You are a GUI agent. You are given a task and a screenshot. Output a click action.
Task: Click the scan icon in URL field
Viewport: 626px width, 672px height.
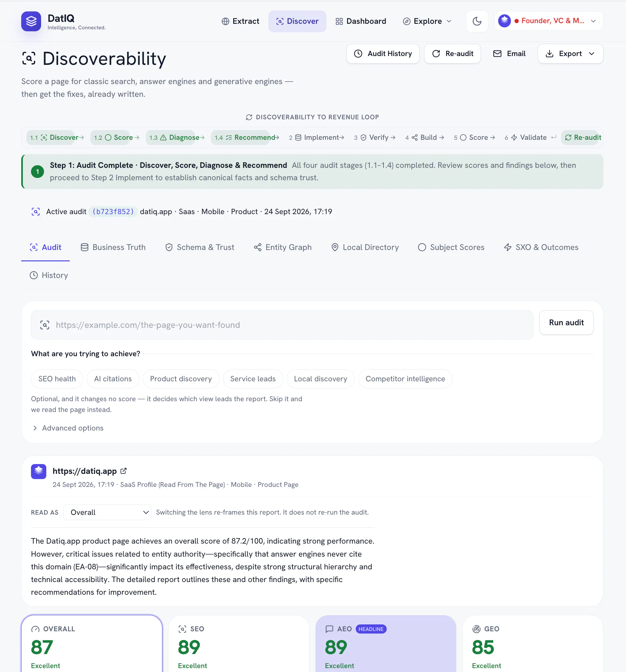(x=45, y=325)
